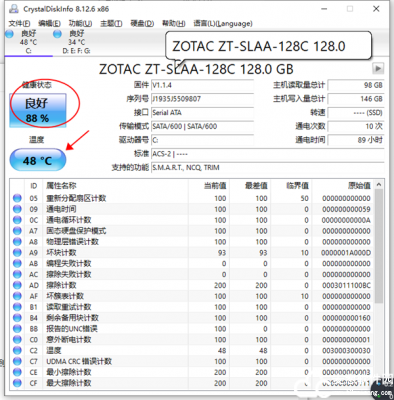Image resolution: width=394 pixels, height=400 pixels.
Task: Select the attribute name UDMA CRC 错误计数
Action: point(79,361)
